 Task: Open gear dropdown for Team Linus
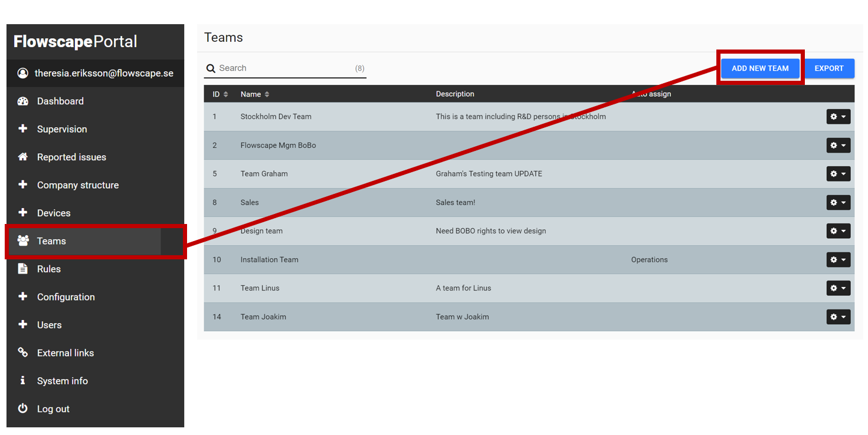click(x=838, y=288)
